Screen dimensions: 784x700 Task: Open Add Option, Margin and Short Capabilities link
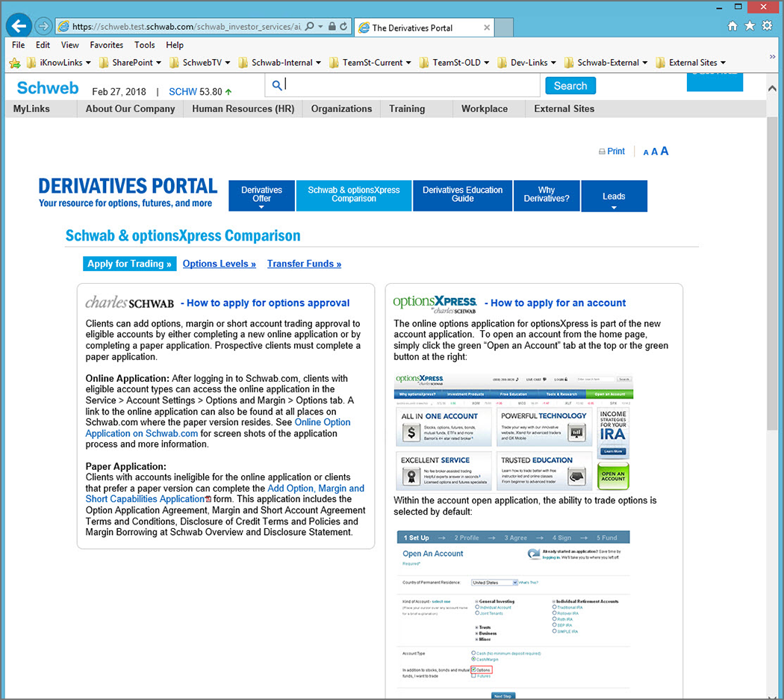(x=225, y=493)
